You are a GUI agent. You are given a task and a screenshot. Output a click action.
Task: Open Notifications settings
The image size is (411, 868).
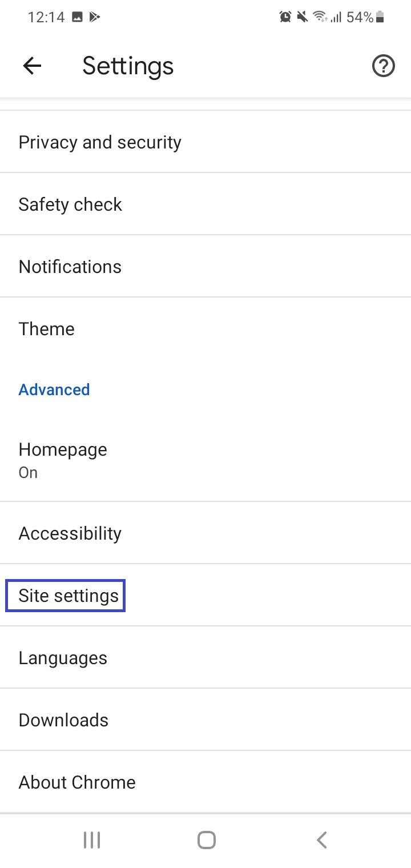pyautogui.click(x=205, y=266)
